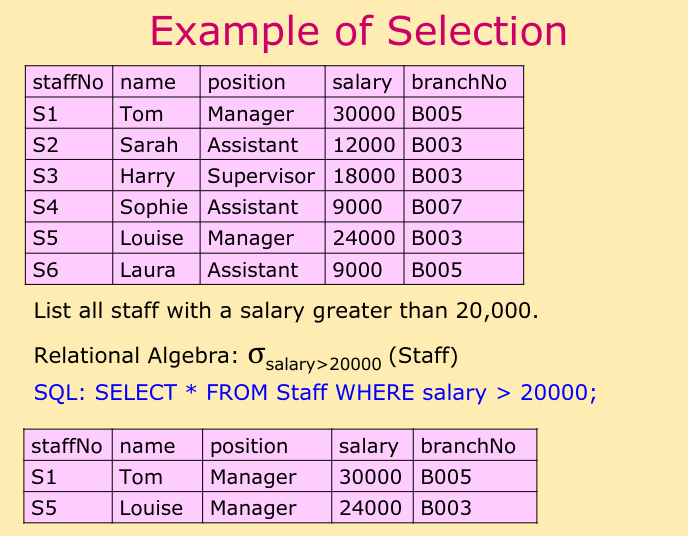Select the staffNo header in the top table
Viewport: 688px width, 536px height.
point(68,82)
